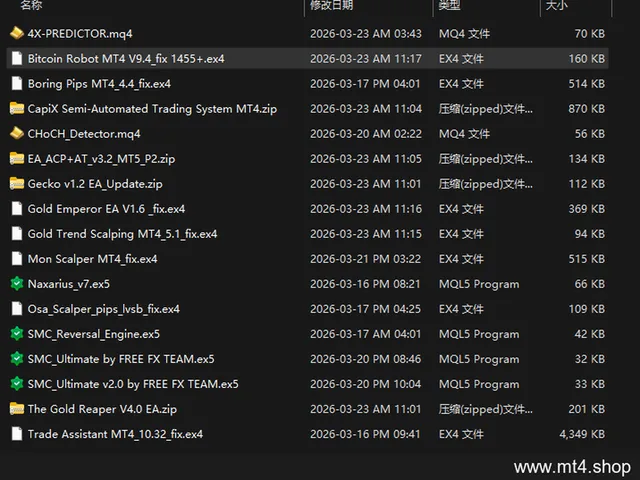The image size is (640, 480).
Task: Select Gecko v1.2 EA_Update.zip
Action: [95, 184]
